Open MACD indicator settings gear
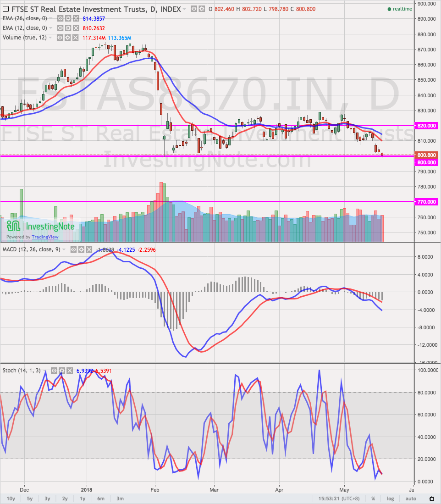 click(x=81, y=249)
